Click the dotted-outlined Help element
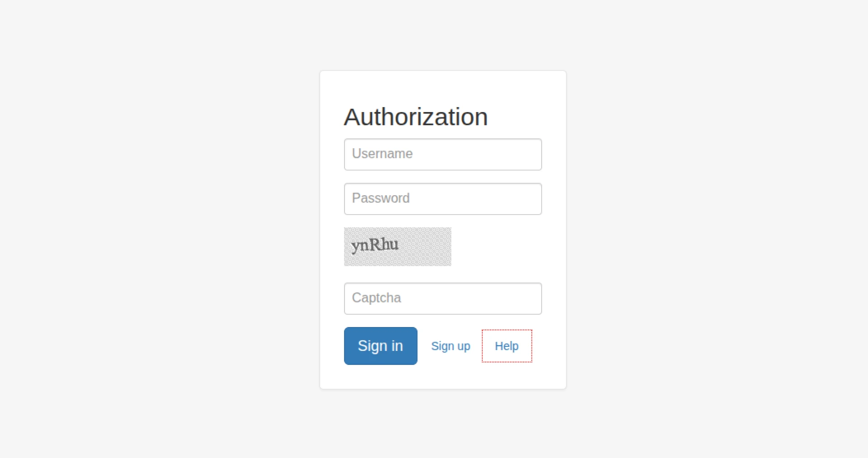Image resolution: width=868 pixels, height=458 pixels. pyautogui.click(x=506, y=346)
